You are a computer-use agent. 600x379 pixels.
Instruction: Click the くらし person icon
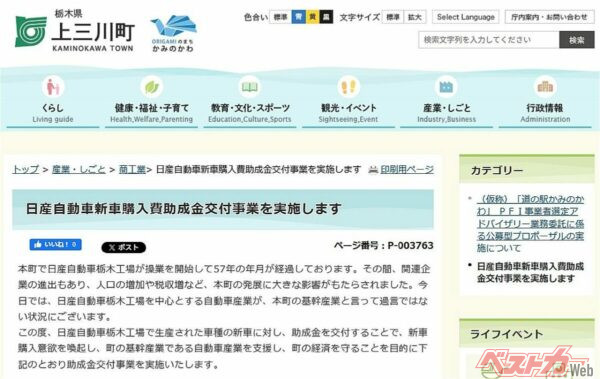click(53, 87)
